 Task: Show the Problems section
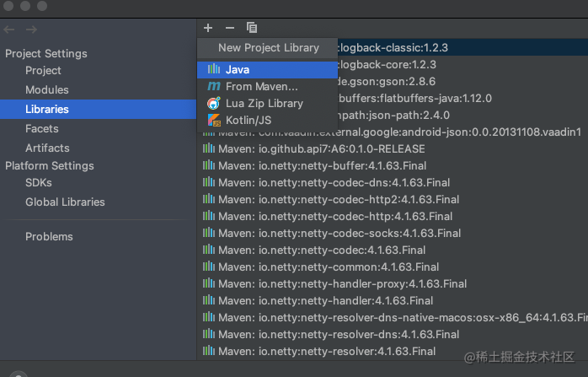click(49, 237)
